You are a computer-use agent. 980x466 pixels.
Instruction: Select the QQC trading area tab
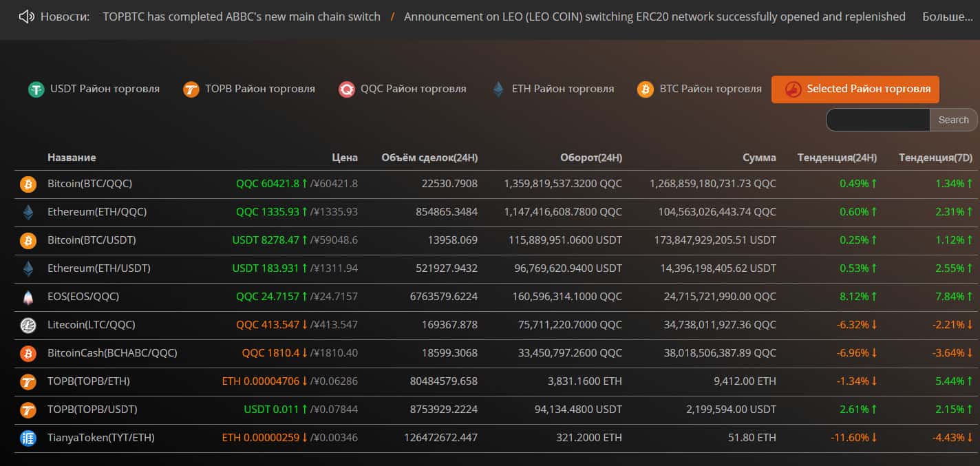pyautogui.click(x=403, y=89)
